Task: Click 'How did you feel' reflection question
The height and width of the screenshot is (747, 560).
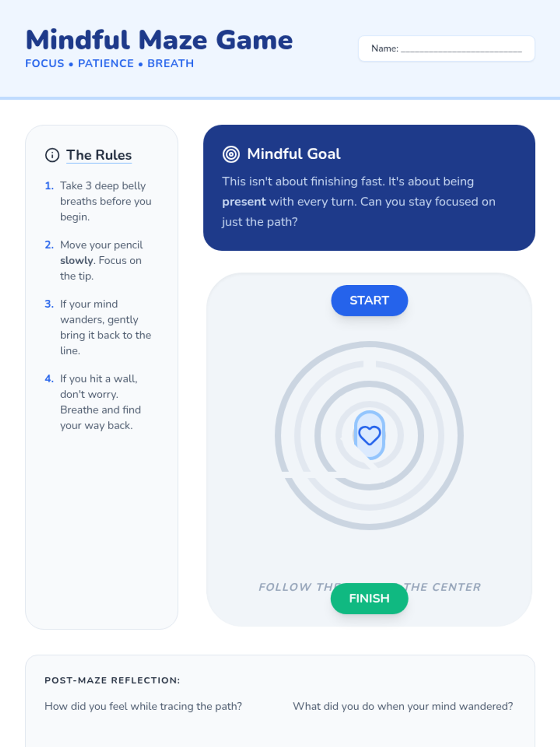Action: [x=143, y=706]
